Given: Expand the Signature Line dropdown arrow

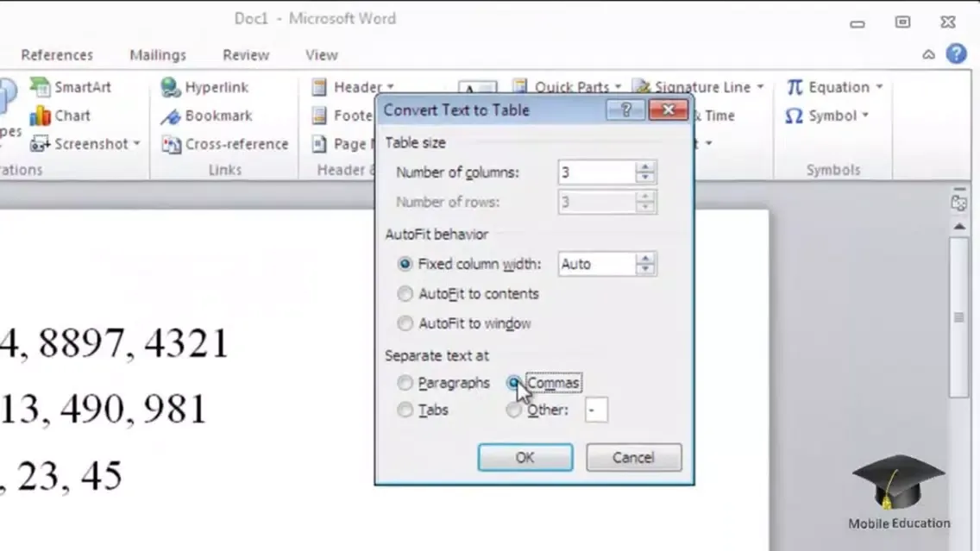Looking at the screenshot, I should click(760, 87).
